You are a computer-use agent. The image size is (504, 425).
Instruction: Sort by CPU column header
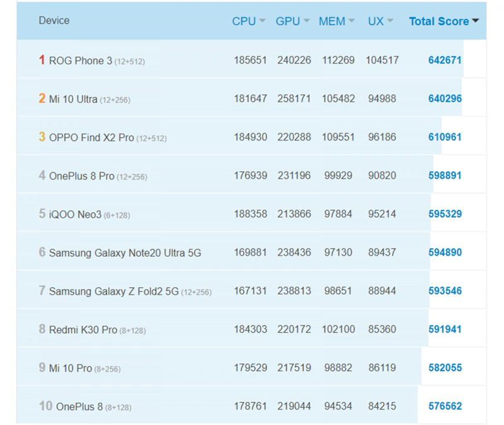(248, 21)
